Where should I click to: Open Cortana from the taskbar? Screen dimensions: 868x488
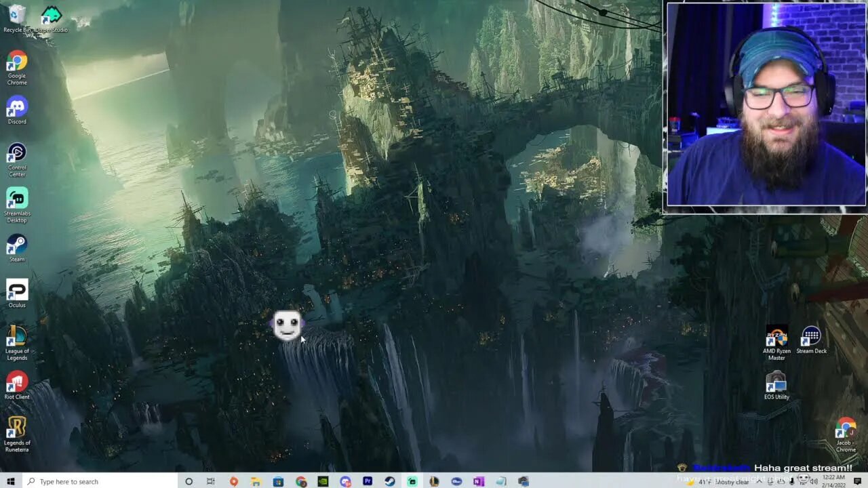pos(189,481)
